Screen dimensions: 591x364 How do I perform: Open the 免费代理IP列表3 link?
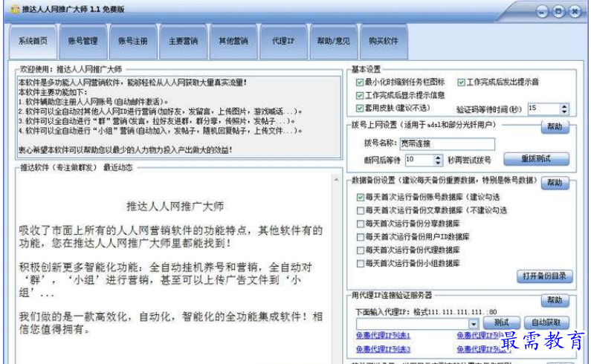click(x=383, y=349)
